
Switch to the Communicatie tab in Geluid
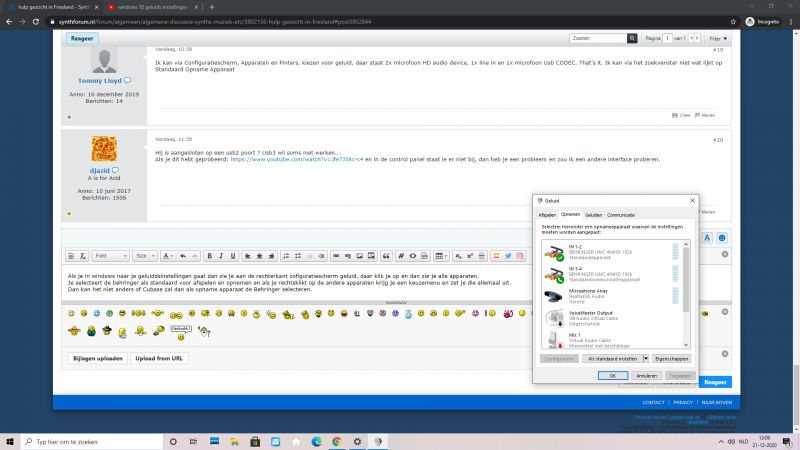621,215
